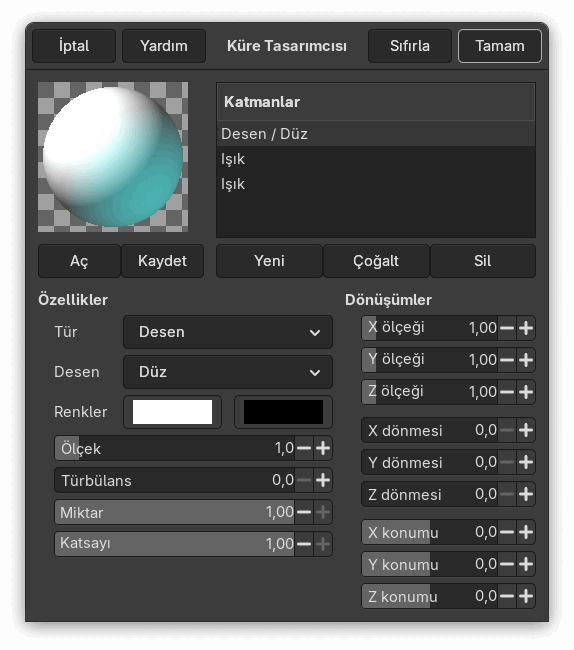Increase Z konumu with plus icon

point(526,597)
